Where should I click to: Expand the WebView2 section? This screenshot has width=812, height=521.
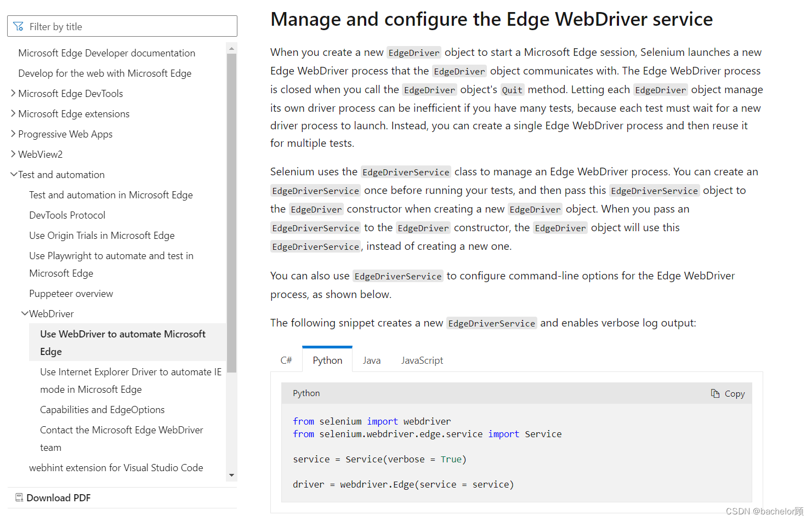click(x=13, y=154)
